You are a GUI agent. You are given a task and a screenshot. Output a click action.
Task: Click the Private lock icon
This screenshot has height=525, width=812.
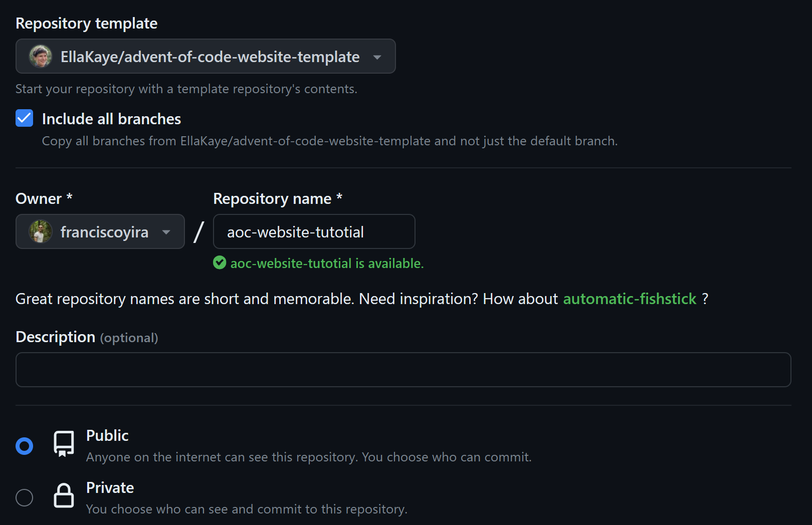click(64, 496)
